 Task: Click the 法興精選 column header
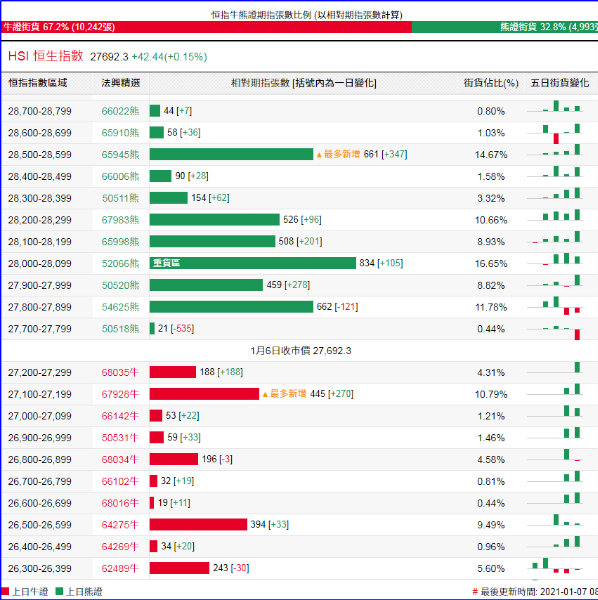(x=121, y=83)
